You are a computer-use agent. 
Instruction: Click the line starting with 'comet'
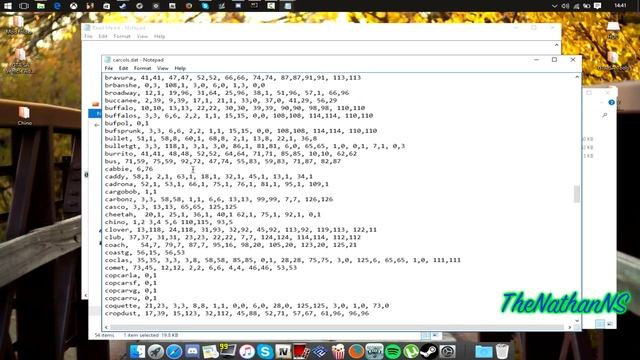pyautogui.click(x=201, y=268)
